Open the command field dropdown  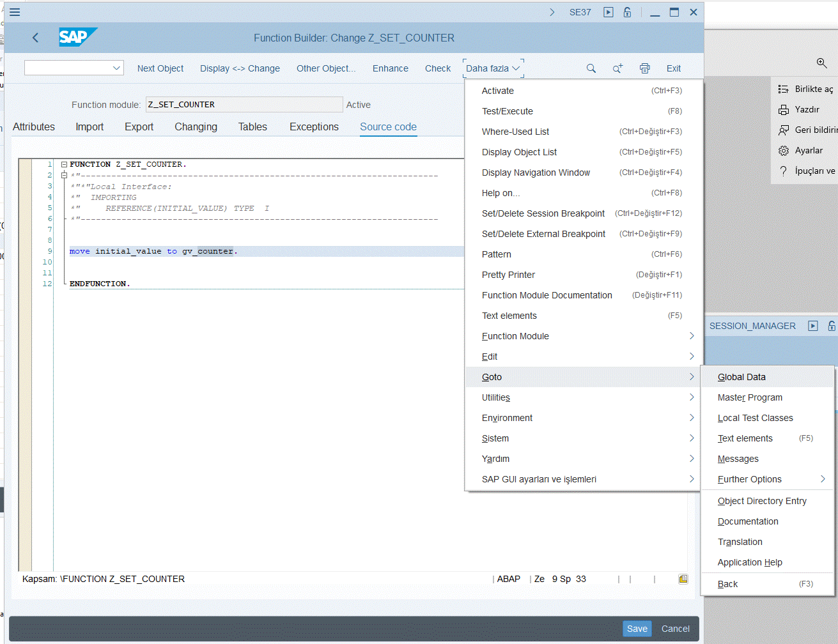click(117, 68)
